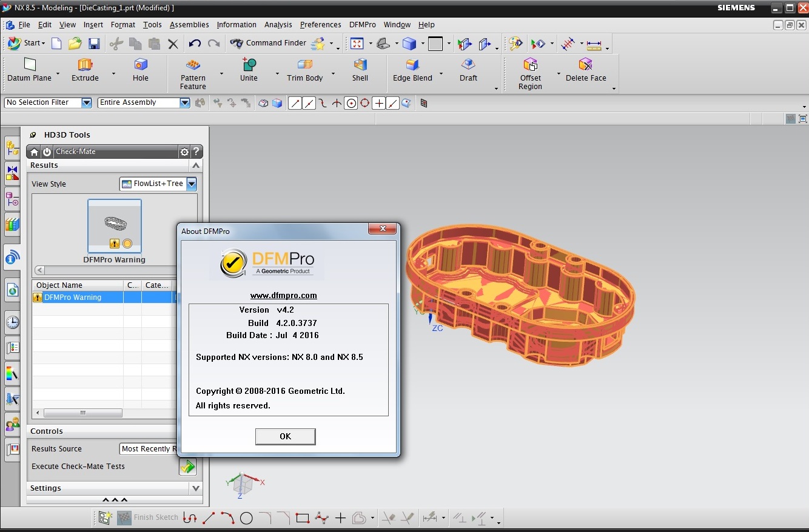Click the results table horizontal scrollbar
The width and height of the screenshot is (809, 532).
pos(83,413)
